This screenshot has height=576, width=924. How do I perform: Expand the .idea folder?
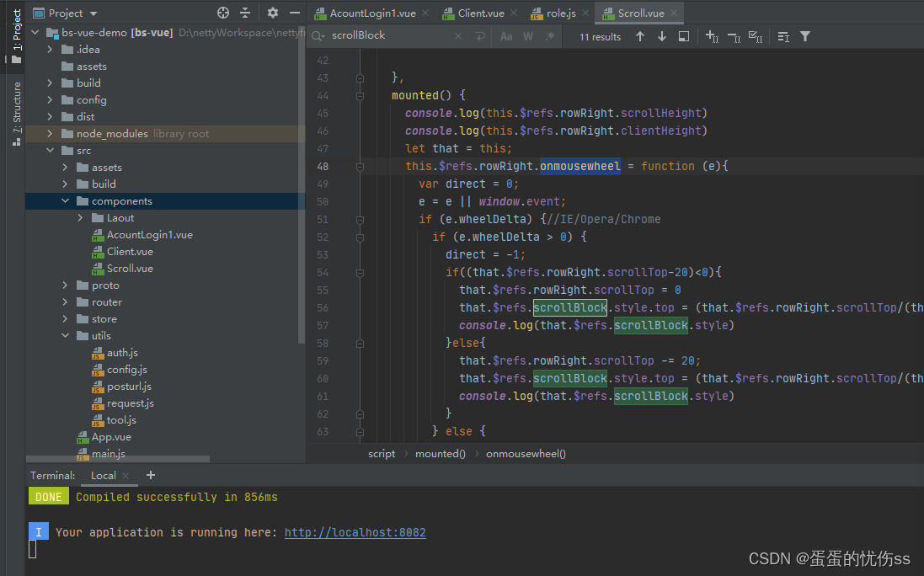[50, 49]
